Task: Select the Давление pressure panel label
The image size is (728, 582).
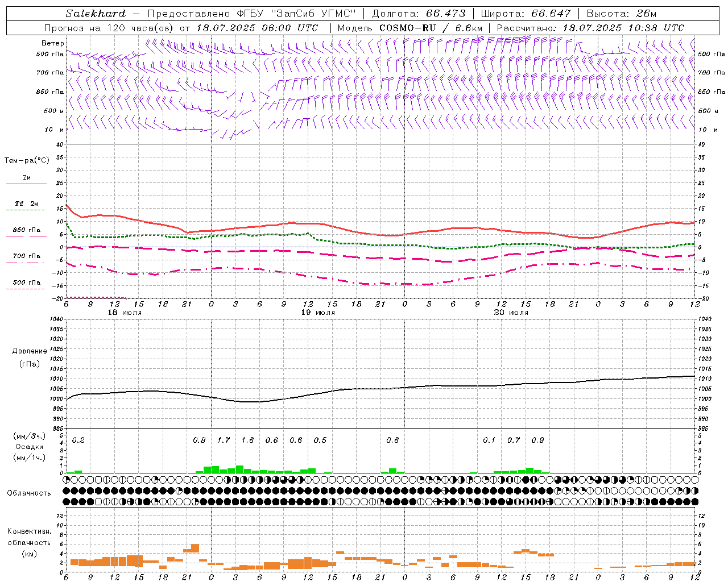Action: pyautogui.click(x=30, y=351)
